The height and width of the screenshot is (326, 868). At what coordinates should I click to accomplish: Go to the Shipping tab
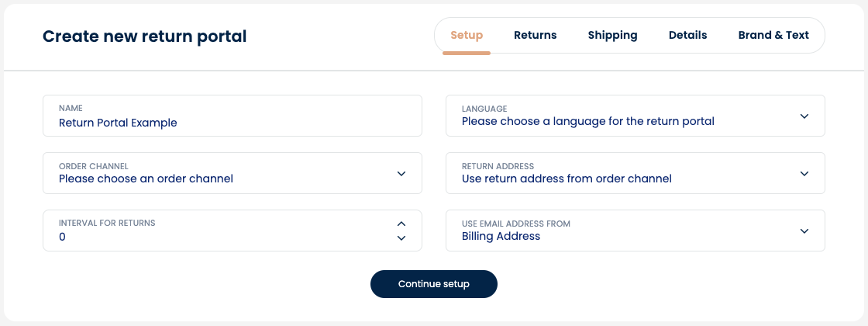(613, 36)
